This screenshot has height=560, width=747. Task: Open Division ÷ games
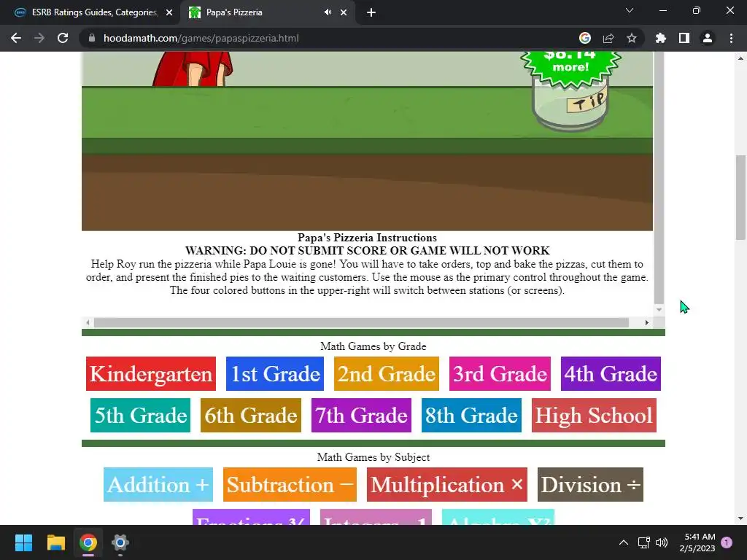[590, 485]
